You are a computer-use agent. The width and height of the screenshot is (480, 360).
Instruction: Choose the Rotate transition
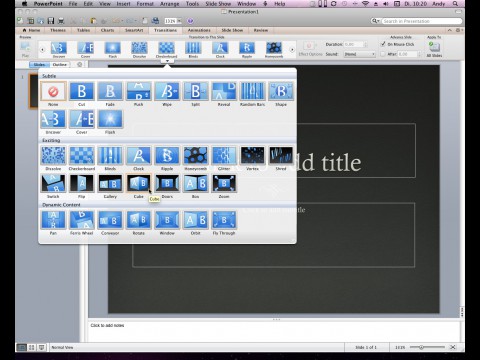click(139, 220)
